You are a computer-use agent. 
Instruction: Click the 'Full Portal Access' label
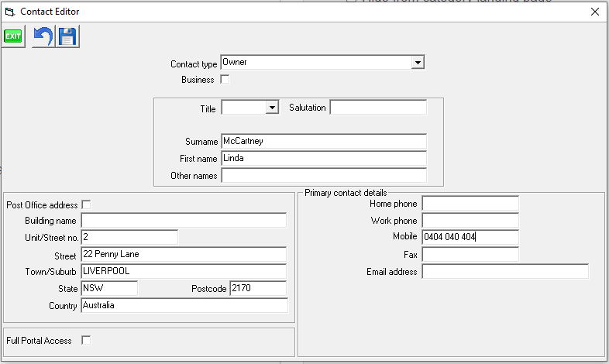click(x=39, y=341)
